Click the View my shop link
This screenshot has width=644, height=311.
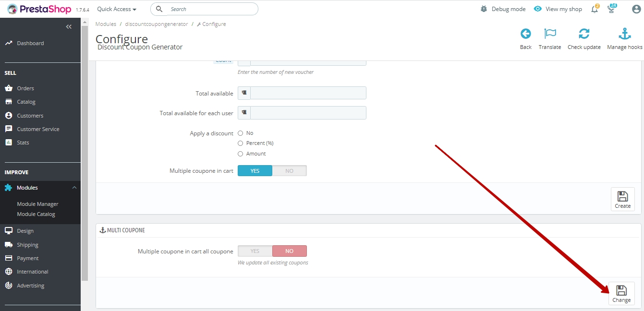(558, 9)
